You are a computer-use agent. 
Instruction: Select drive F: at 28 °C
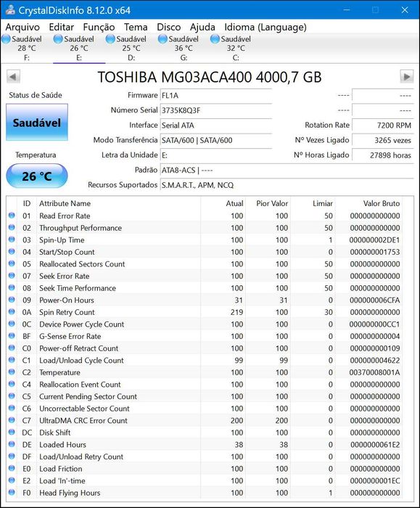(x=27, y=48)
